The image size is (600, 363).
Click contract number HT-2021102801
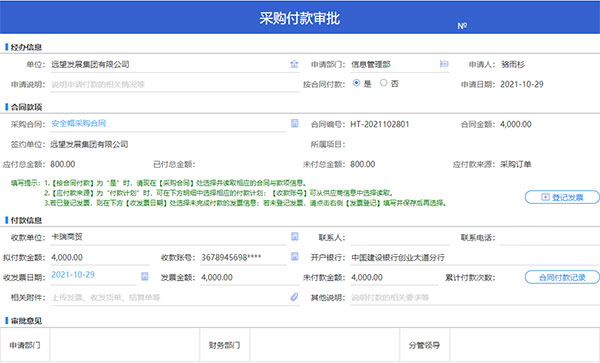point(380,124)
